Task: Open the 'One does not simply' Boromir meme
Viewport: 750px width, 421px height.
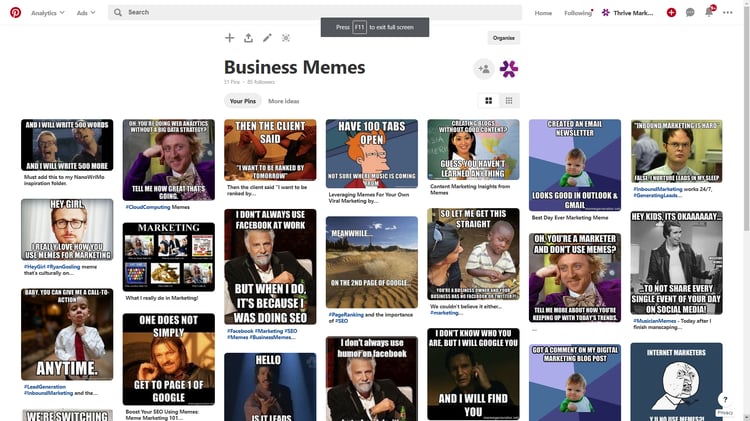Action: click(168, 359)
